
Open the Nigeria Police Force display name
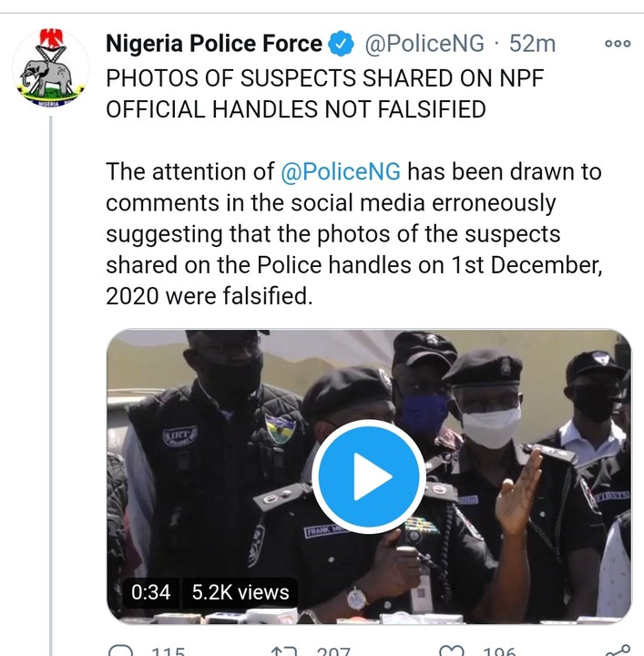[x=214, y=44]
